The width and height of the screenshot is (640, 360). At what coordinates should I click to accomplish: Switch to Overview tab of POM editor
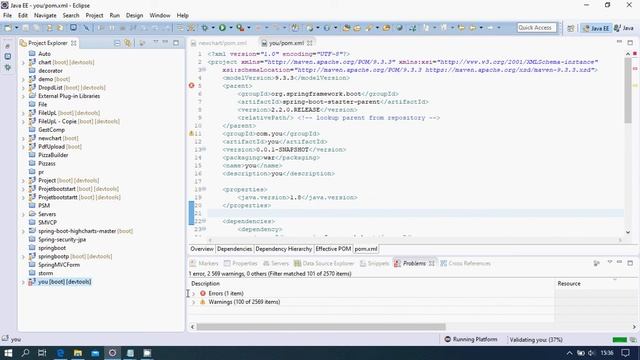coord(202,249)
